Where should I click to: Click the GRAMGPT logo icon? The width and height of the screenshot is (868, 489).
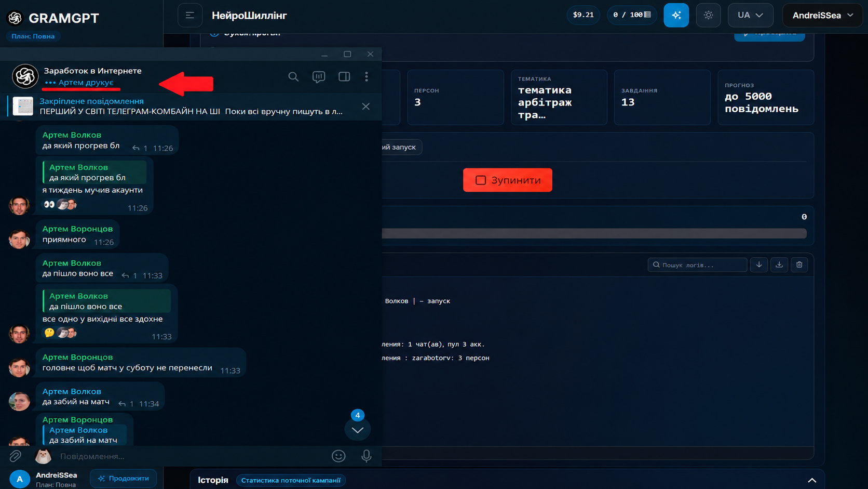tap(15, 18)
